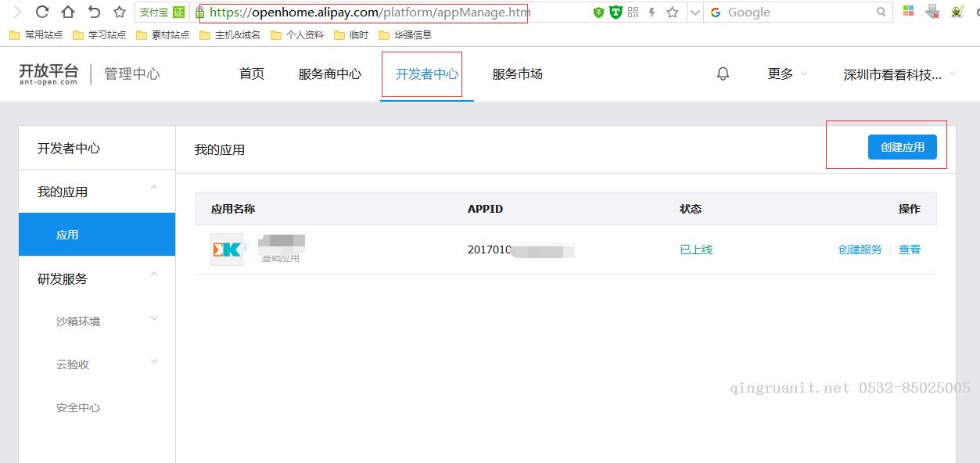
Task: Click the 开发者中心 sidebar heading
Action: point(69,148)
